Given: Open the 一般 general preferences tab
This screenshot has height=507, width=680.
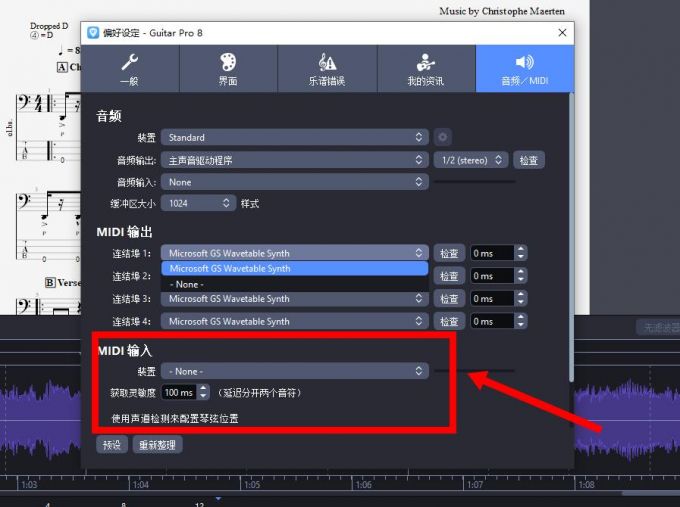Looking at the screenshot, I should (x=130, y=69).
